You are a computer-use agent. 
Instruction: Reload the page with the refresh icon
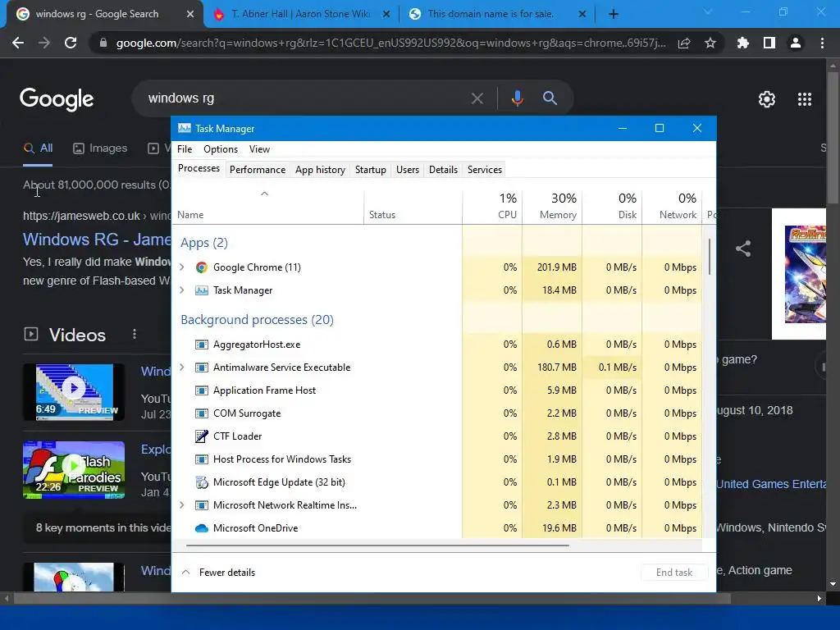click(x=71, y=43)
